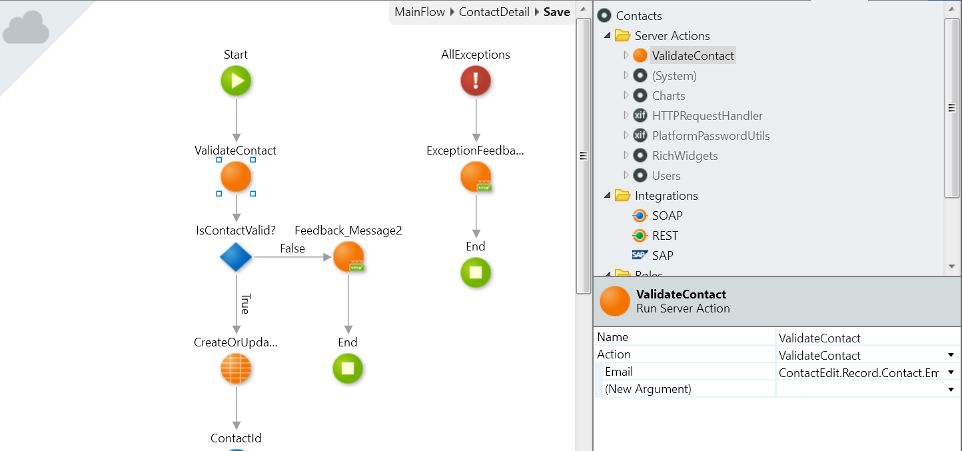Viewport: 962px width, 451px height.
Task: Click the ExceptionFeedback message node
Action: click(475, 178)
